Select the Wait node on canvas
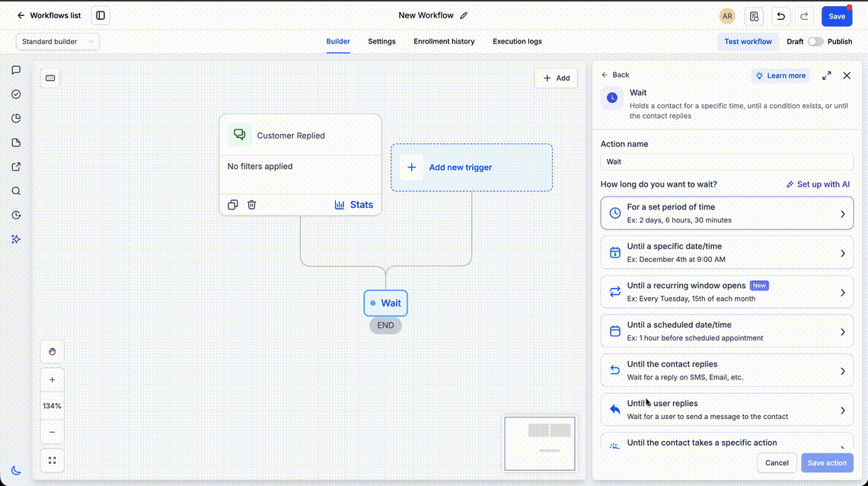868x486 pixels. (x=386, y=302)
